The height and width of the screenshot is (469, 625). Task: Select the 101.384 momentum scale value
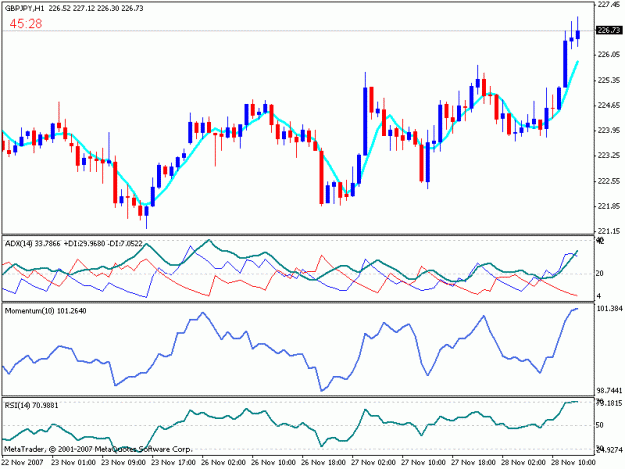coord(609,308)
